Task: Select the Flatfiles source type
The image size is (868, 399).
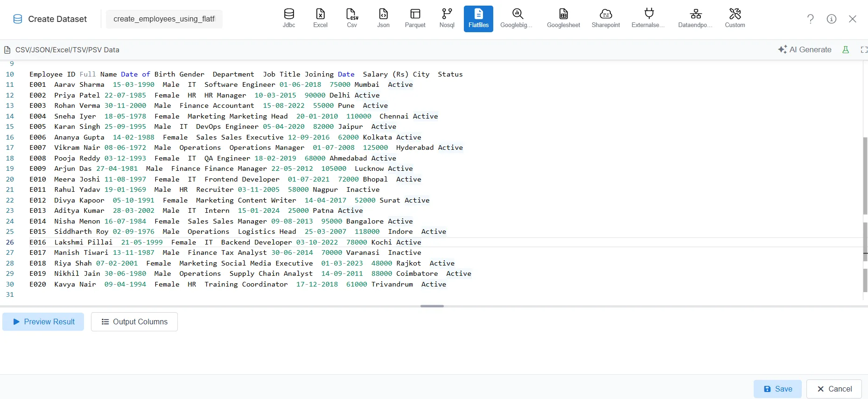Action: [478, 19]
